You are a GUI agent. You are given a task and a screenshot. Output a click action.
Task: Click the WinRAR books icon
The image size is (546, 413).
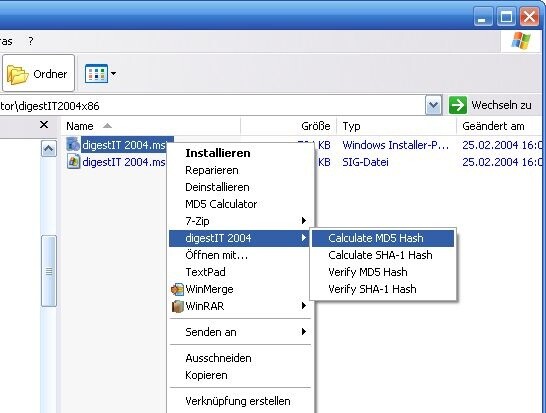pos(177,306)
